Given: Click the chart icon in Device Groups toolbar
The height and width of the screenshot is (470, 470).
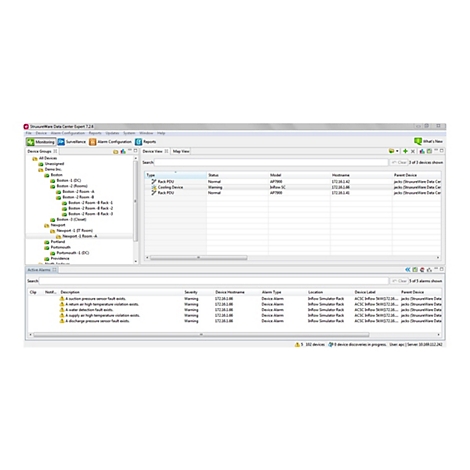Looking at the screenshot, I should tap(123, 152).
